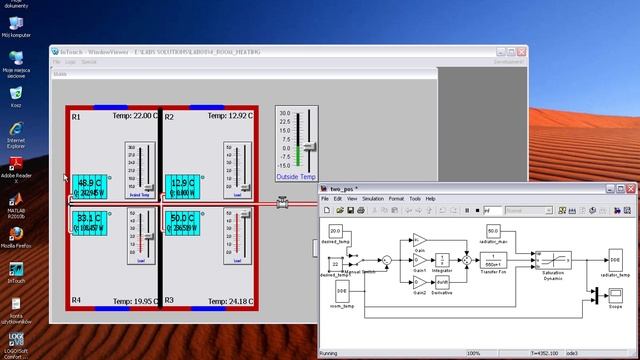Click R4 Temp: 19.95 C reading
The height and width of the screenshot is (360, 640).
point(136,302)
